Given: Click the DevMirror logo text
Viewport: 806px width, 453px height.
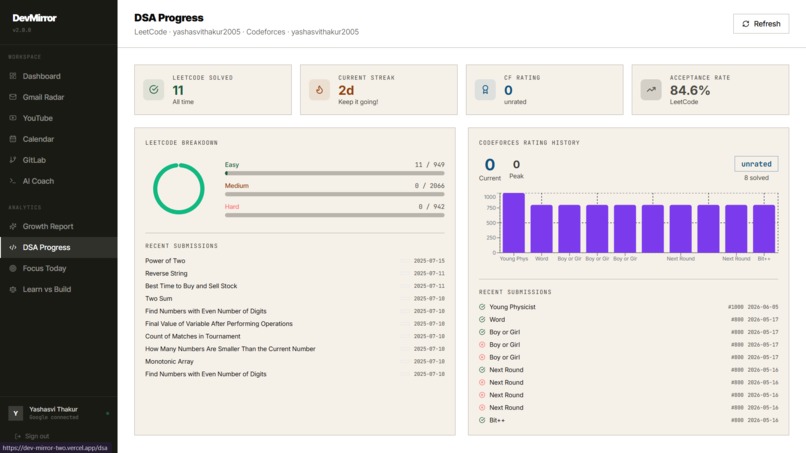Looking at the screenshot, I should [x=34, y=18].
